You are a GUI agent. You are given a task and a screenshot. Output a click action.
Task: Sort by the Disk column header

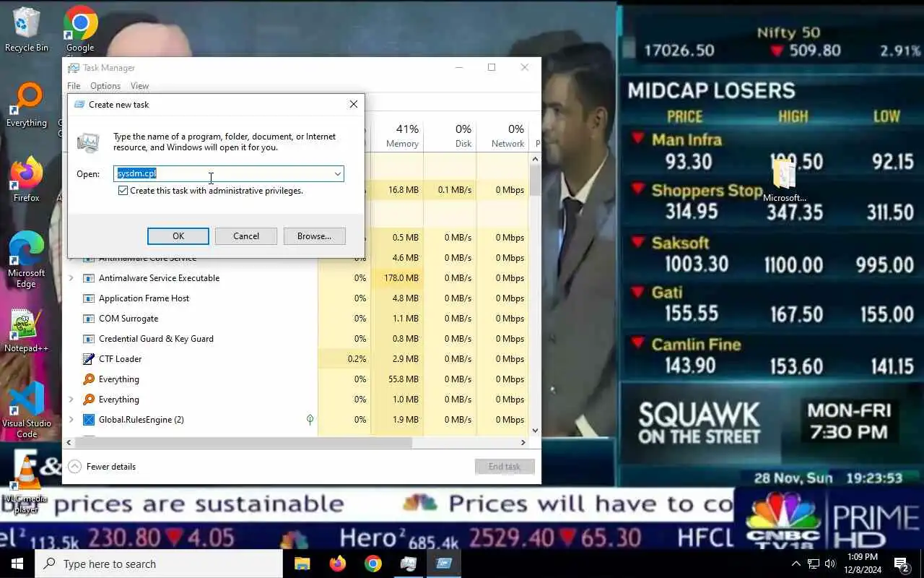coord(450,135)
